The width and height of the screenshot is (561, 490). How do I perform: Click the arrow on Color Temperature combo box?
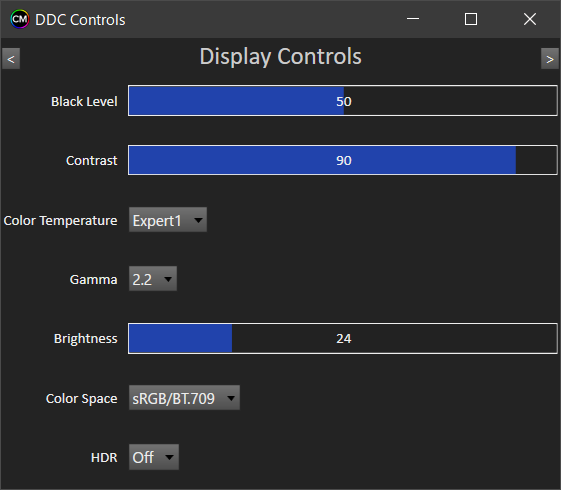coord(198,220)
